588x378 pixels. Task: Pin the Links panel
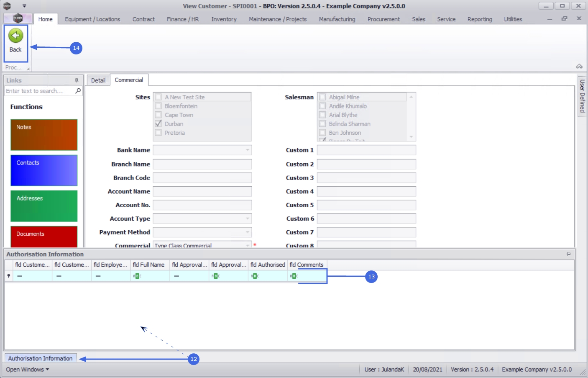pos(77,80)
